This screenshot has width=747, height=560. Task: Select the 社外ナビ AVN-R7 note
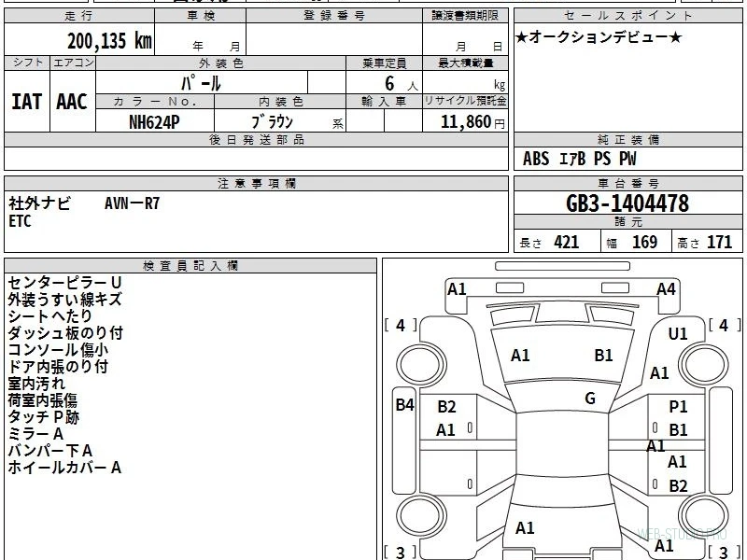click(x=84, y=203)
